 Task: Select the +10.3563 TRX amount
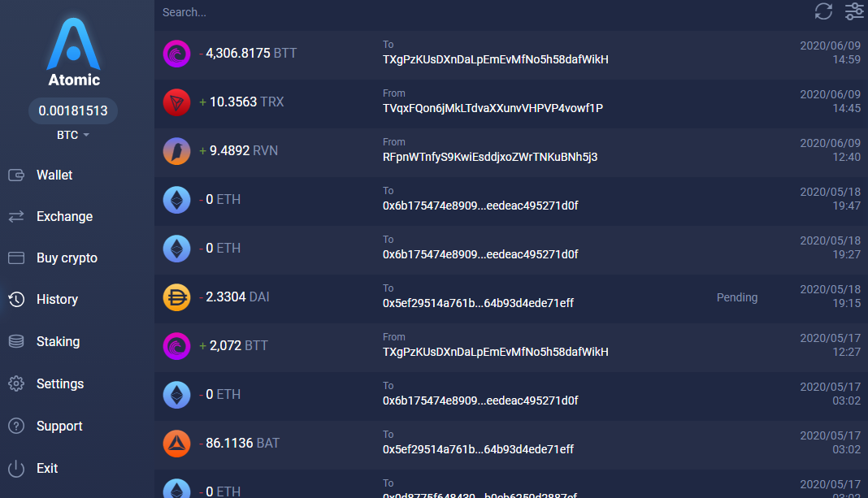241,102
